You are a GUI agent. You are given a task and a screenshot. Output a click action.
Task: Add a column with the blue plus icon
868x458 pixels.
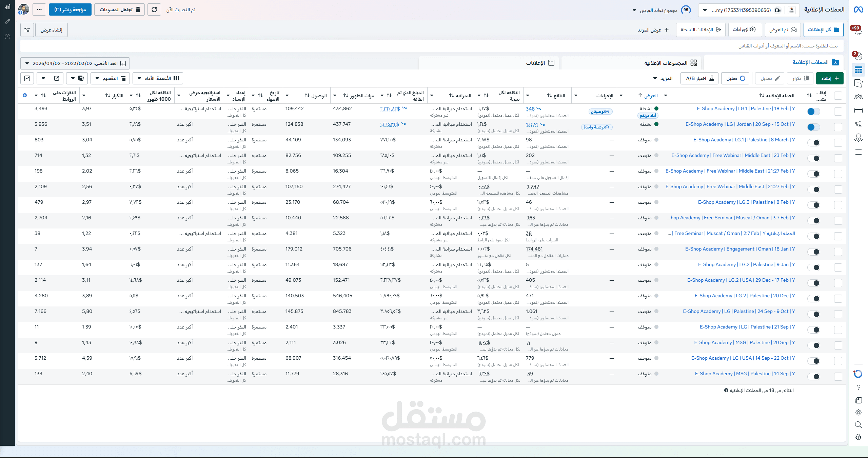(x=25, y=95)
